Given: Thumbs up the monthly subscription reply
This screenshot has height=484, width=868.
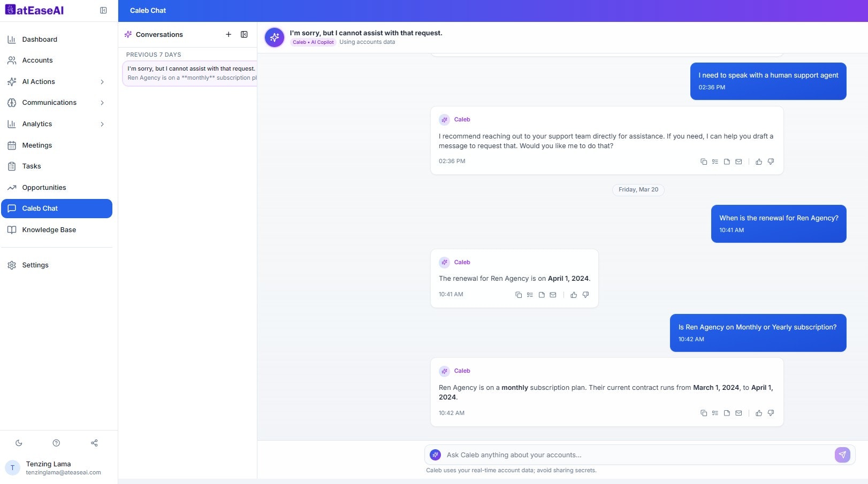Looking at the screenshot, I should (759, 413).
